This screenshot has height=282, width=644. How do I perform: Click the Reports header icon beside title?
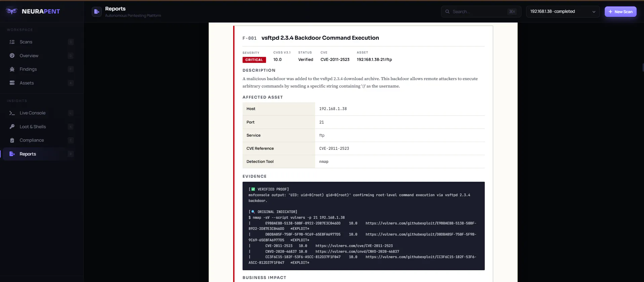tap(97, 12)
